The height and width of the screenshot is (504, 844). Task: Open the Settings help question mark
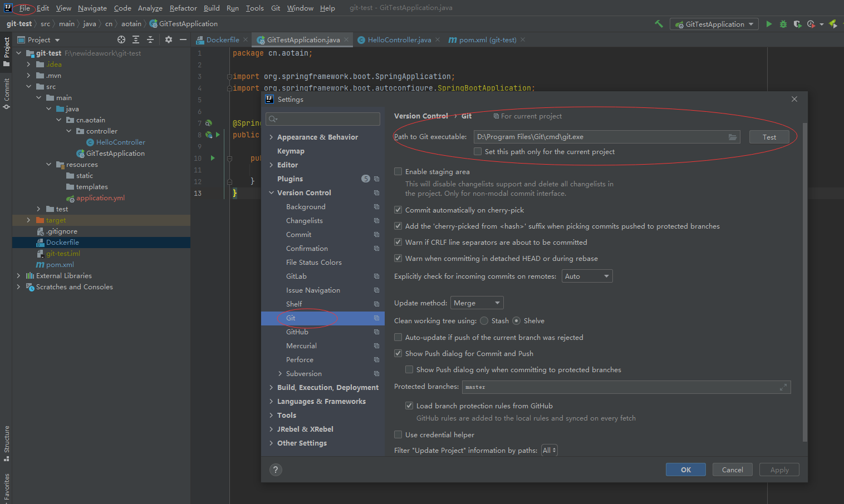point(276,470)
